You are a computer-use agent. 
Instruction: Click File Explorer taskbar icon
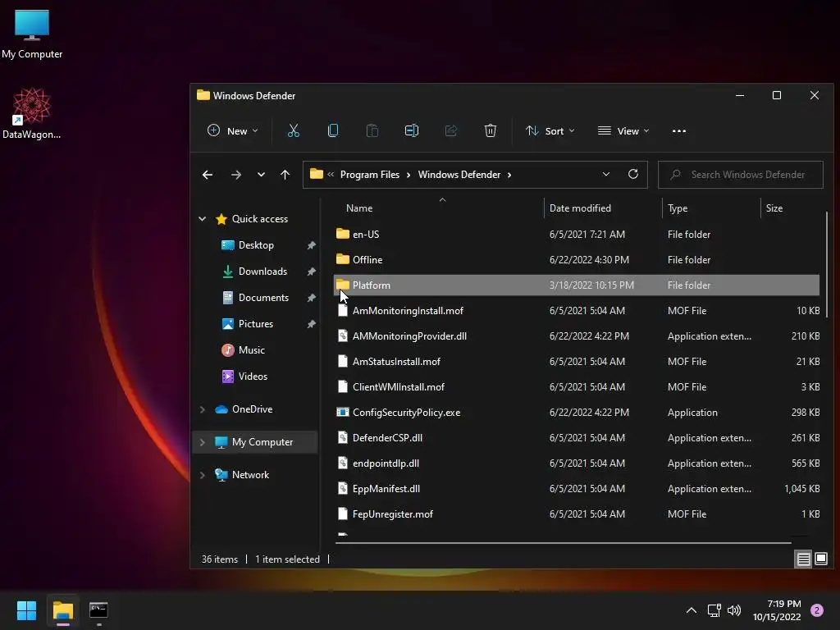[62, 610]
